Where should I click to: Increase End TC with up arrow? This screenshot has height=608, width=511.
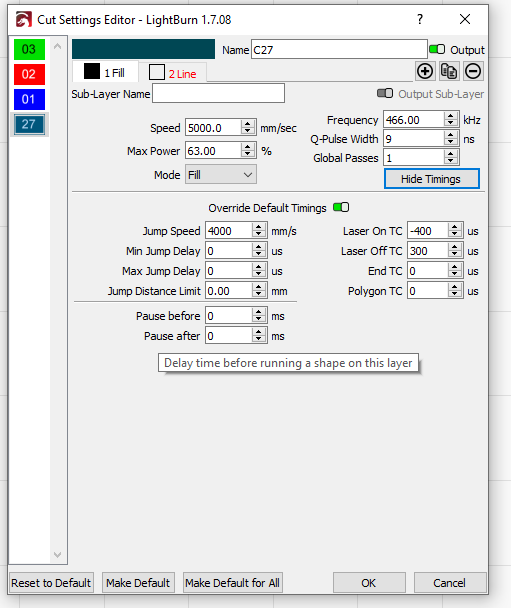(x=454, y=267)
